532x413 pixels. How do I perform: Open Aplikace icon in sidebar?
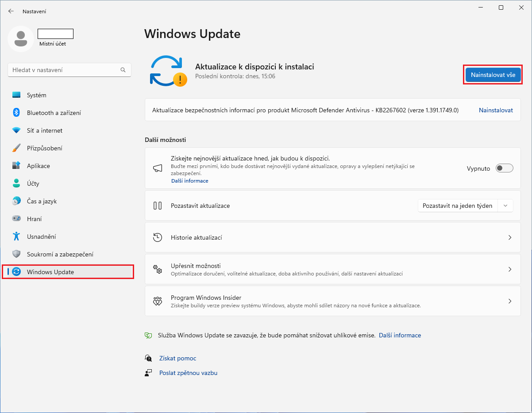(16, 166)
